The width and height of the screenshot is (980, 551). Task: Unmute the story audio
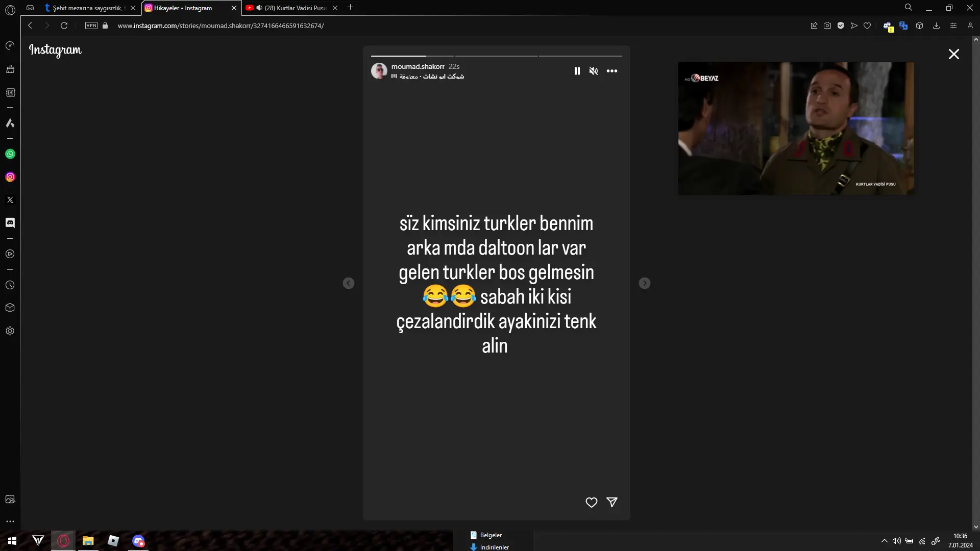pos(594,71)
